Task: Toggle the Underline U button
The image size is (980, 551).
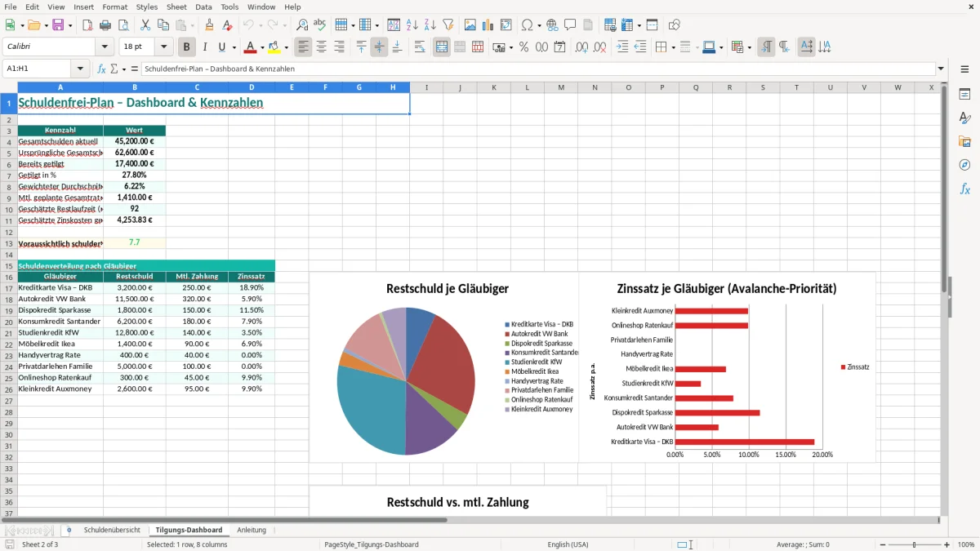Action: coord(221,47)
